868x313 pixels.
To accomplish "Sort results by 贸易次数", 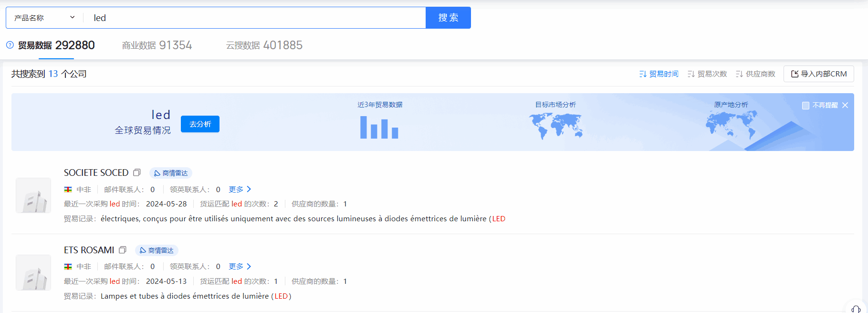I will [x=707, y=74].
